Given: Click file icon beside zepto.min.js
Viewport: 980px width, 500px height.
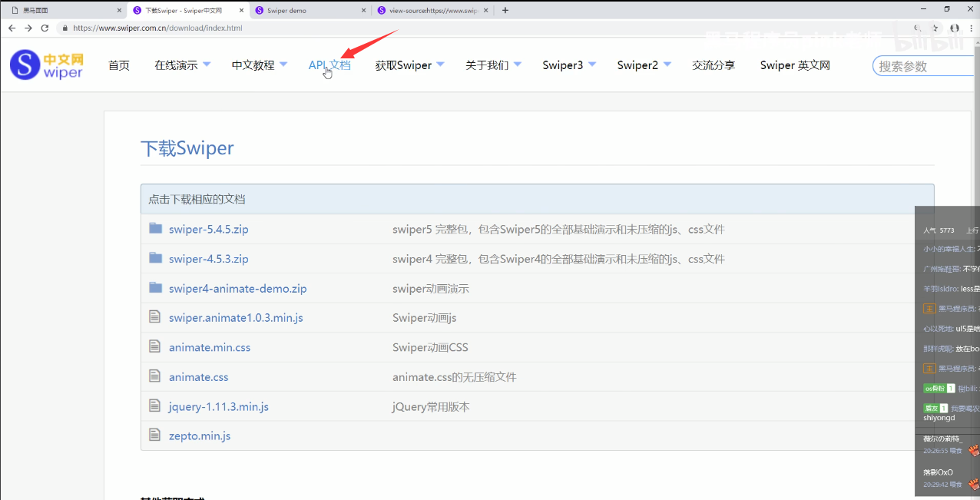Looking at the screenshot, I should click(x=155, y=435).
